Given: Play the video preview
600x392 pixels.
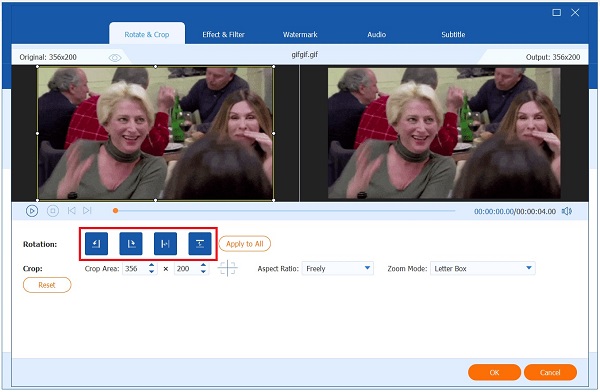Looking at the screenshot, I should pyautogui.click(x=32, y=211).
